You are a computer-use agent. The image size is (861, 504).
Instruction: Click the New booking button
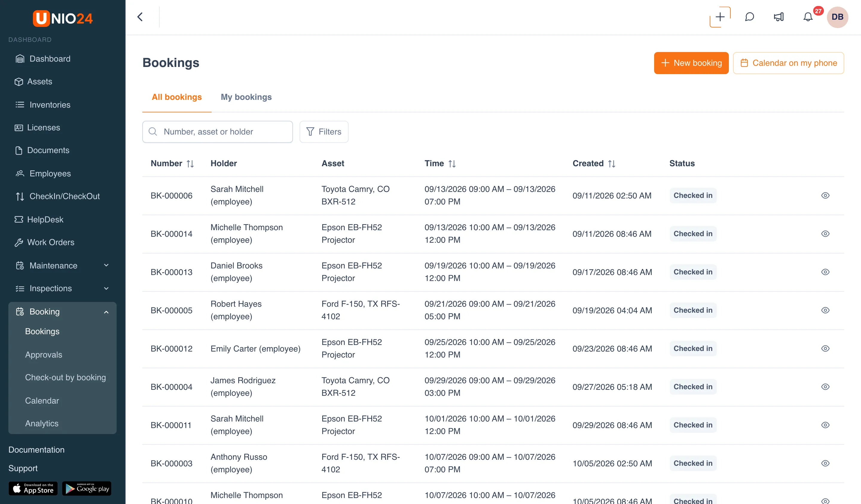click(691, 63)
